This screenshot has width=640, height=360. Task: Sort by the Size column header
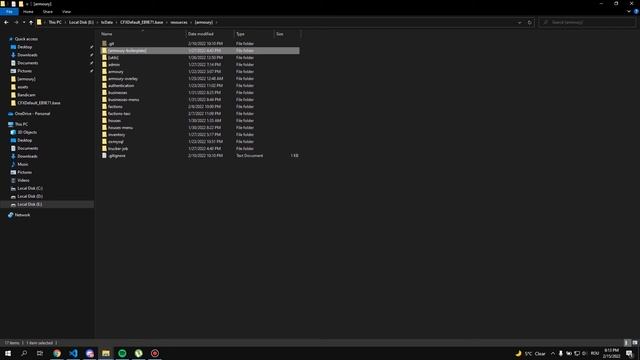[287, 34]
